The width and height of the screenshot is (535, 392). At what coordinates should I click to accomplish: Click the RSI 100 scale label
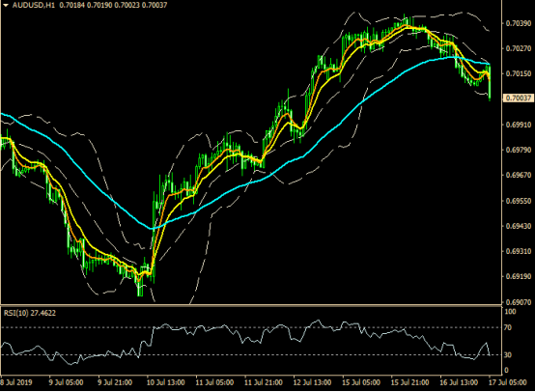click(x=510, y=312)
